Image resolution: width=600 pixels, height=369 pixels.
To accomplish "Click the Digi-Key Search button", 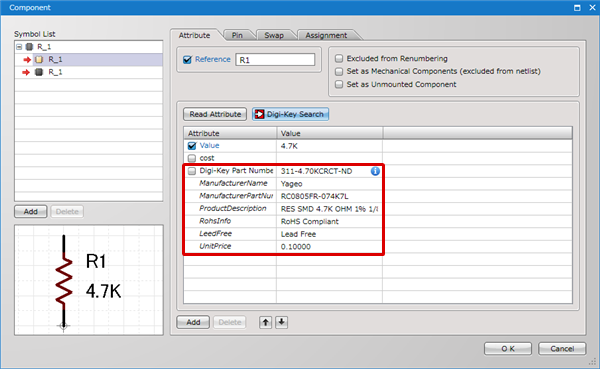I will click(290, 114).
